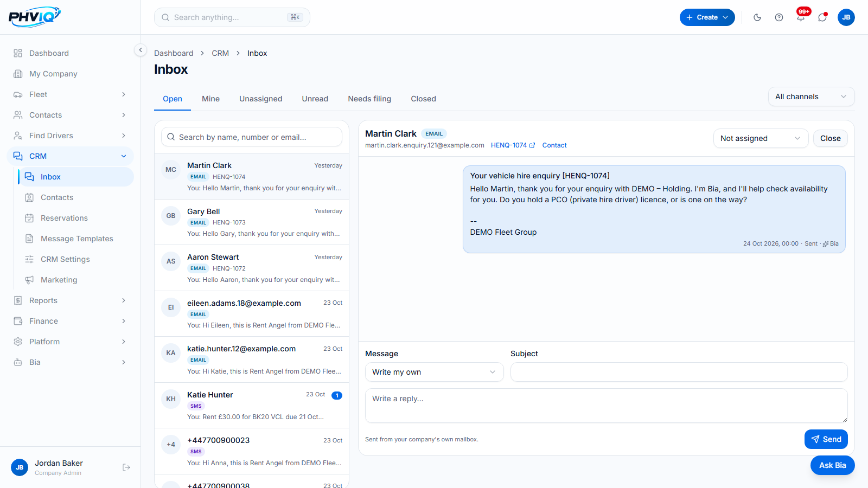Open CRM Contacts submenu item
The width and height of the screenshot is (868, 488).
[x=76, y=197]
